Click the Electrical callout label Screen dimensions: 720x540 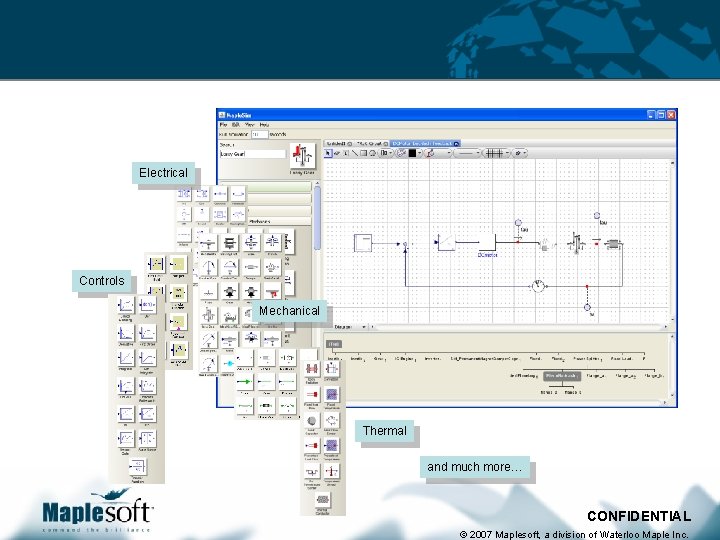pyautogui.click(x=163, y=173)
